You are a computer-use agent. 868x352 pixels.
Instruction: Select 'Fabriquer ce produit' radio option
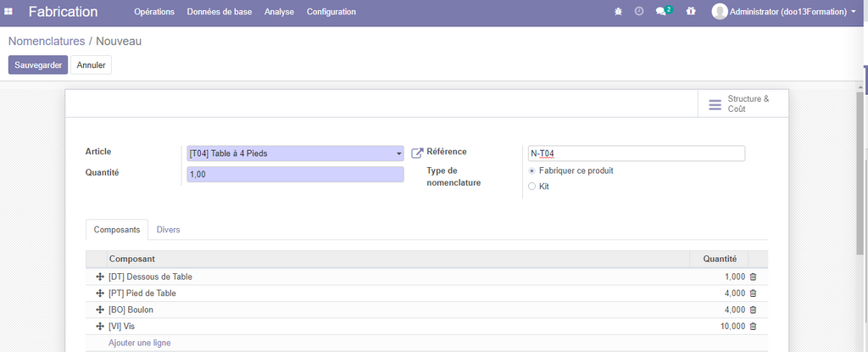531,171
